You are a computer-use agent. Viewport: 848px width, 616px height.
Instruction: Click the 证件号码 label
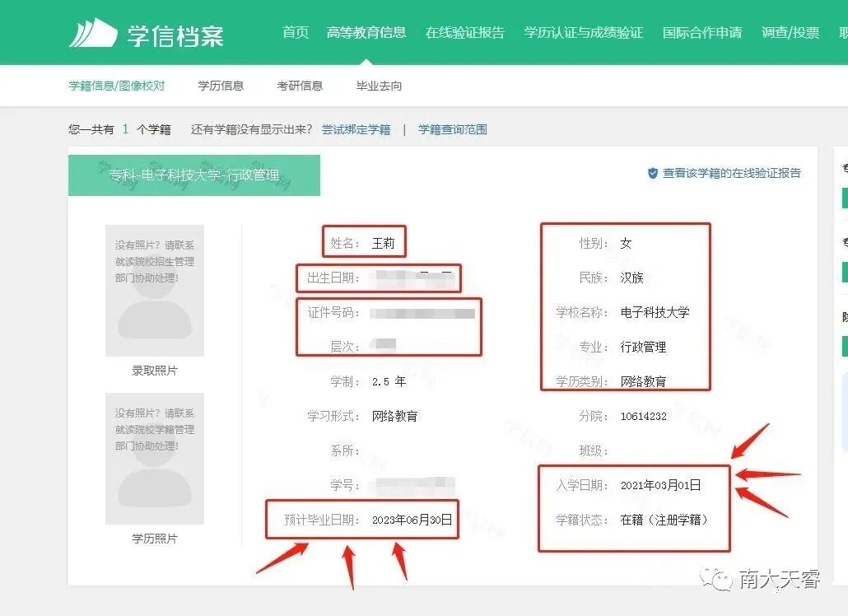(333, 313)
